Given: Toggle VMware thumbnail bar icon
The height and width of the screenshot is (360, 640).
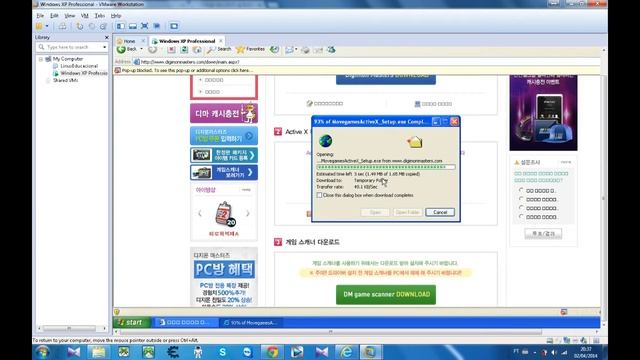Looking at the screenshot, I should [133, 26].
